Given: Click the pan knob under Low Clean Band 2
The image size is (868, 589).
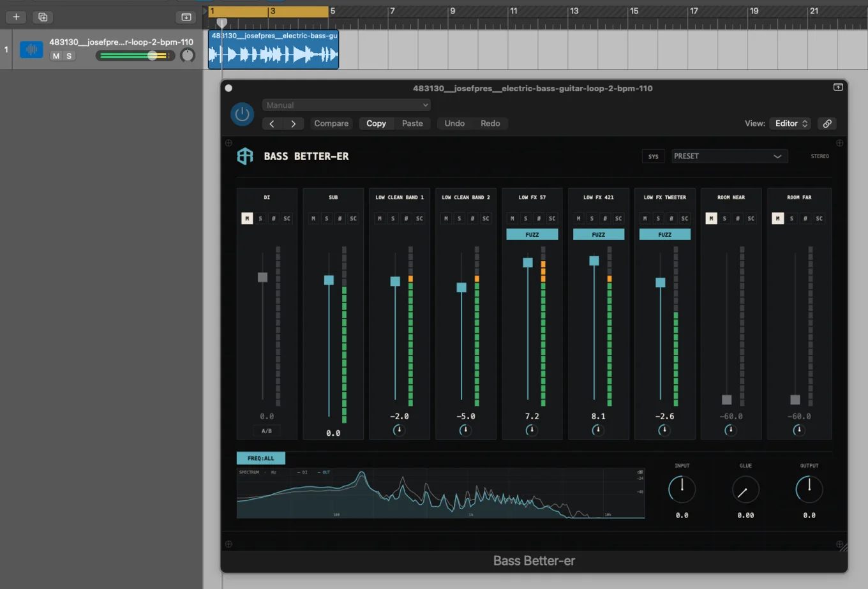Looking at the screenshot, I should (465, 430).
